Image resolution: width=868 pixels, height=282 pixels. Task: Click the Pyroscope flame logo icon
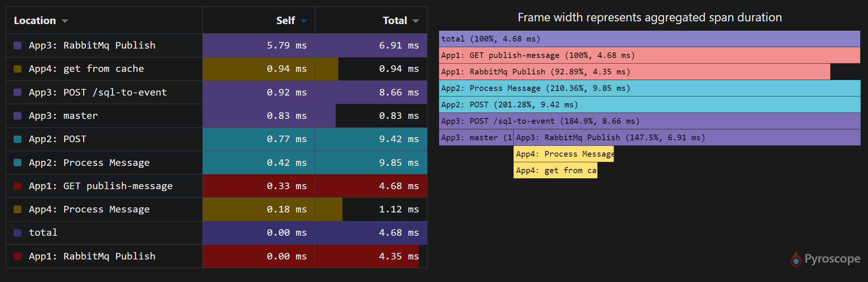click(x=796, y=259)
